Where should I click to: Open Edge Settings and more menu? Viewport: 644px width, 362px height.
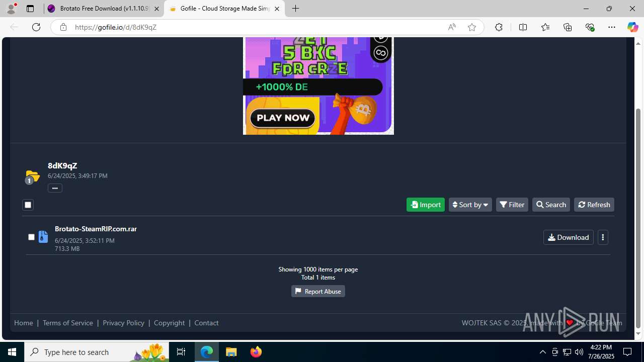[x=612, y=27]
